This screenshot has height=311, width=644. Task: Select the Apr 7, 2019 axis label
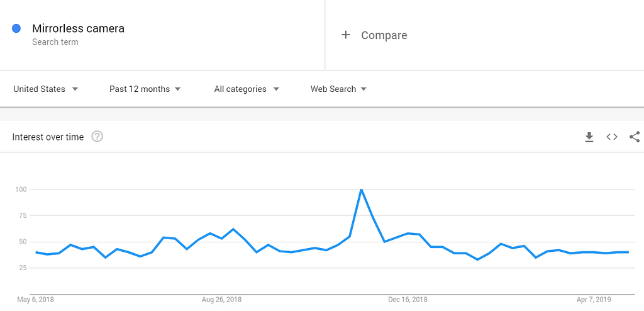[594, 300]
